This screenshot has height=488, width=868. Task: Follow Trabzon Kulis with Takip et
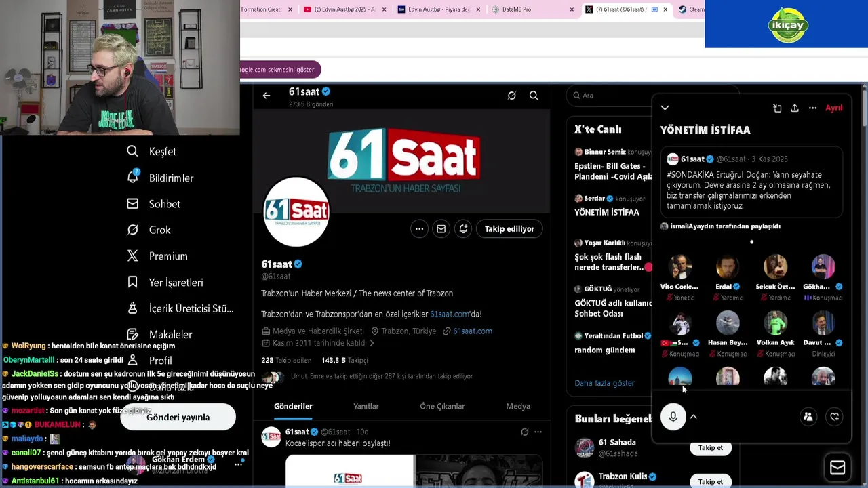(x=710, y=482)
